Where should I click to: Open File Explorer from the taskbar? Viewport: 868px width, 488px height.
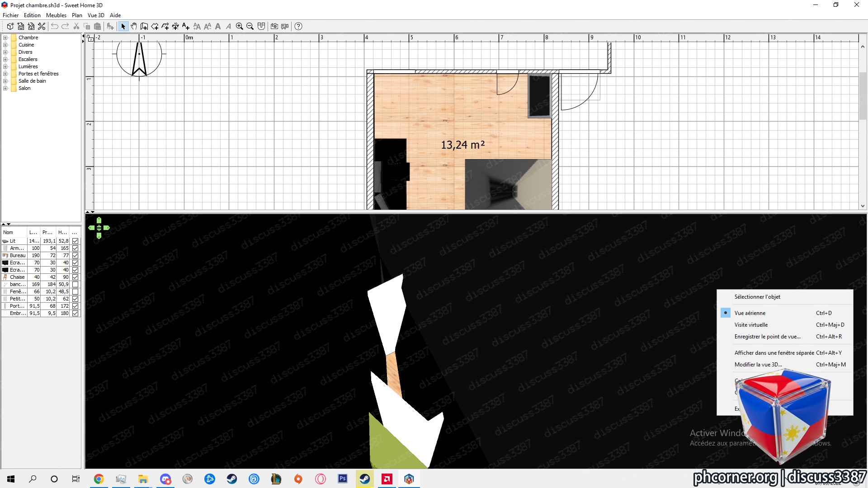click(143, 479)
